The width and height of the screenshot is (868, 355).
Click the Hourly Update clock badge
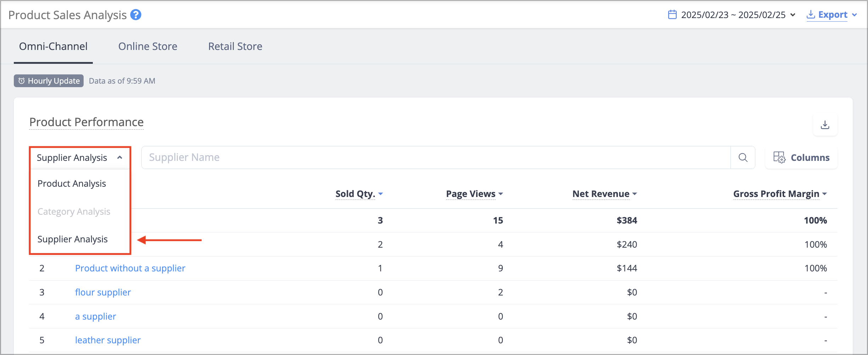tap(49, 81)
